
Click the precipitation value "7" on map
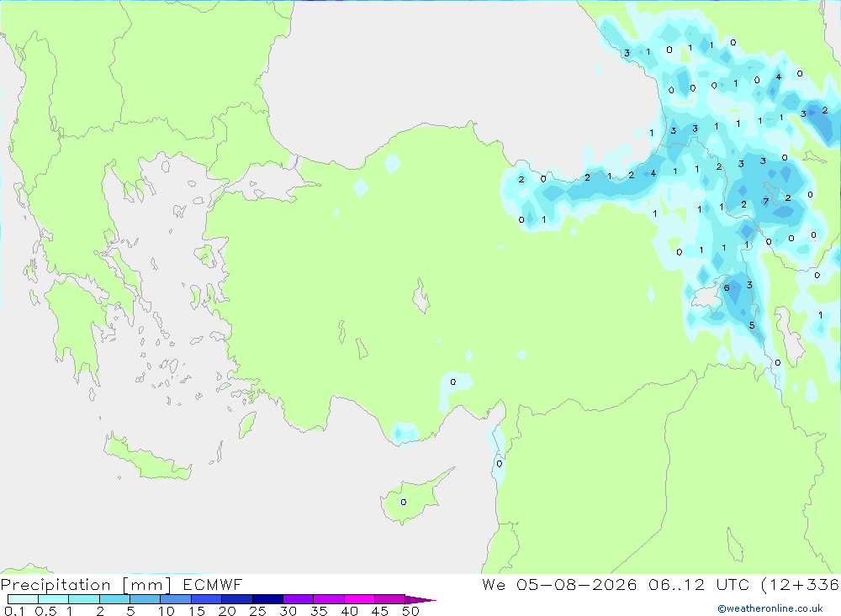[765, 202]
